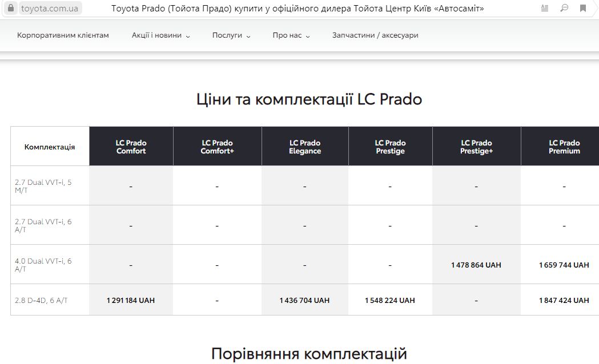The image size is (599, 364).
Task: Open the reader mode icon
Action: (545, 9)
